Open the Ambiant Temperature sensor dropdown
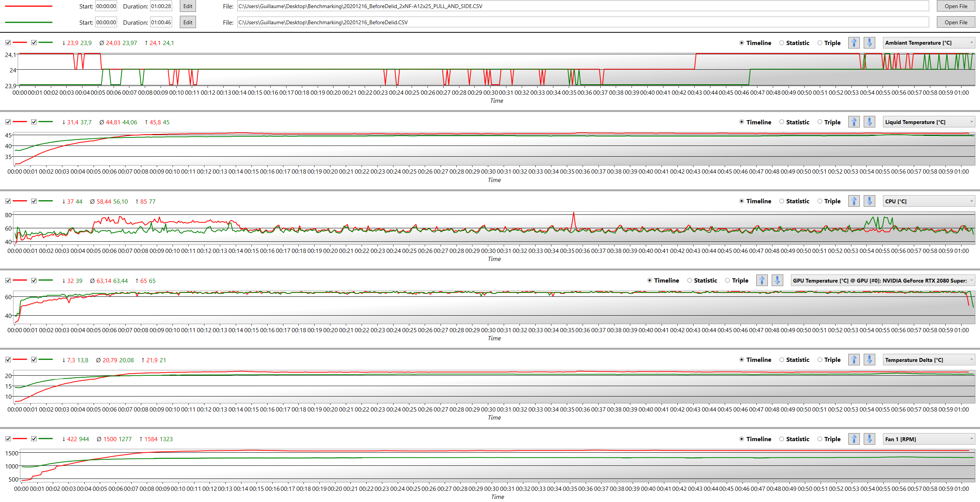 928,43
